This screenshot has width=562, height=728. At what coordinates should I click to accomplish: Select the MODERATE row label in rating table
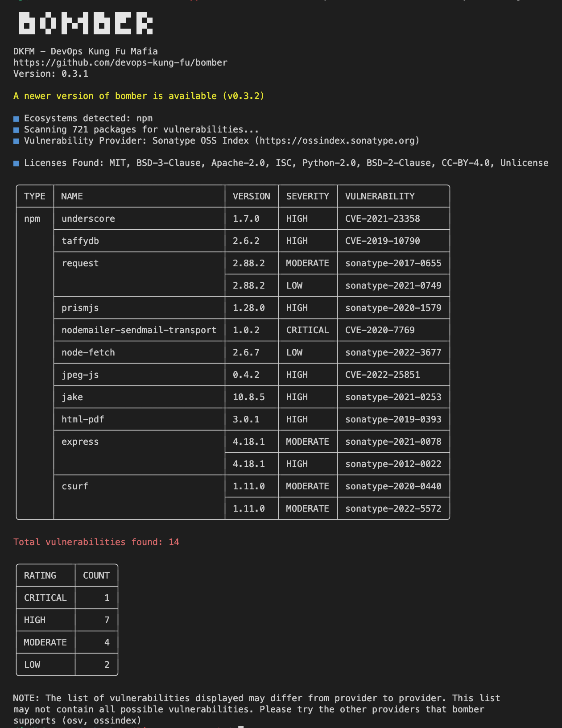tap(45, 642)
